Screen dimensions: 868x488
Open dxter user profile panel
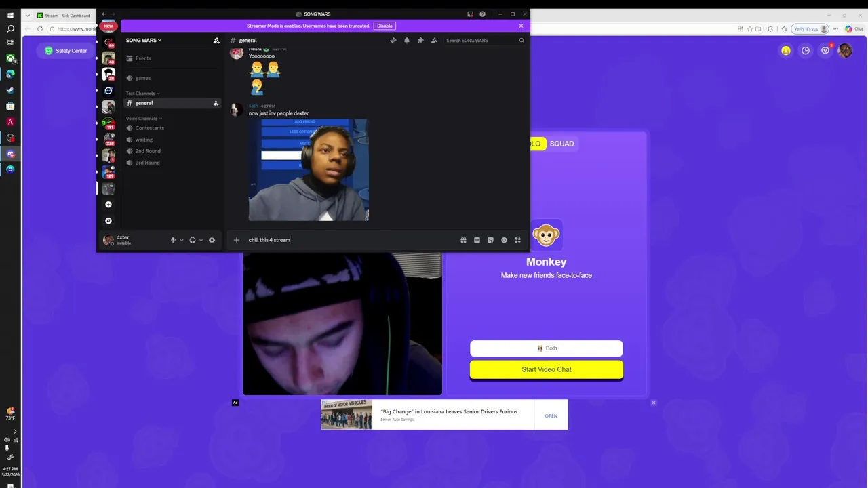tap(132, 240)
